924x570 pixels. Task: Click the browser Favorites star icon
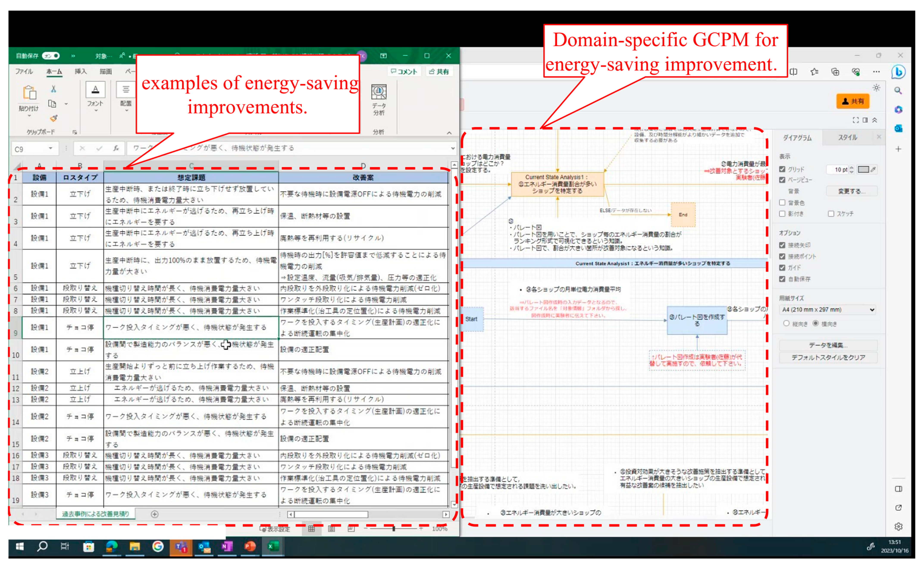pos(815,72)
